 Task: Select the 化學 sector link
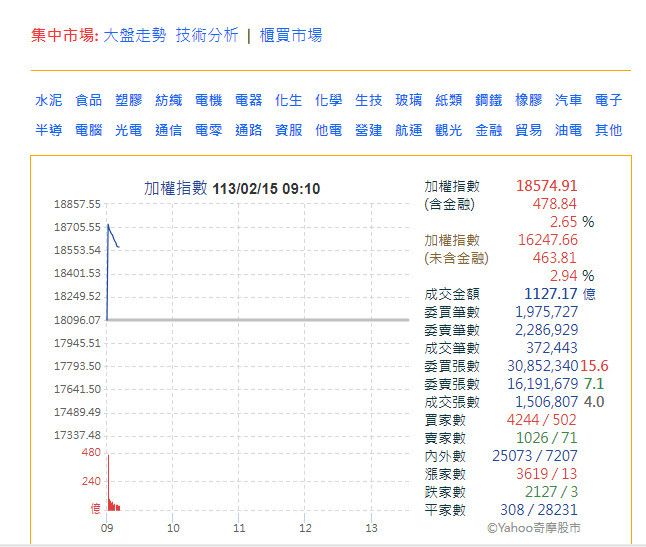(328, 100)
